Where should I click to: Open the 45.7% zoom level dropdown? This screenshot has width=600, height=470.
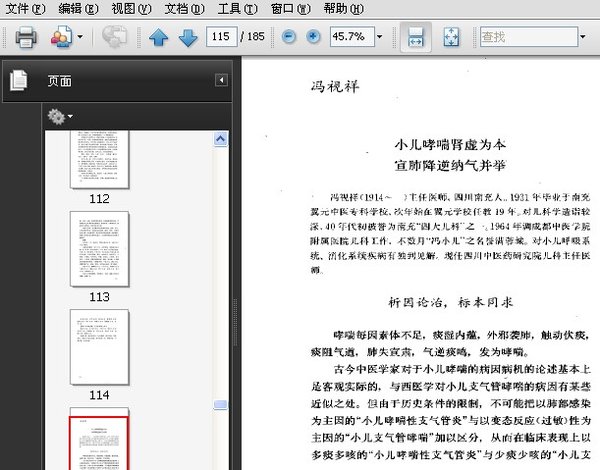tap(381, 37)
